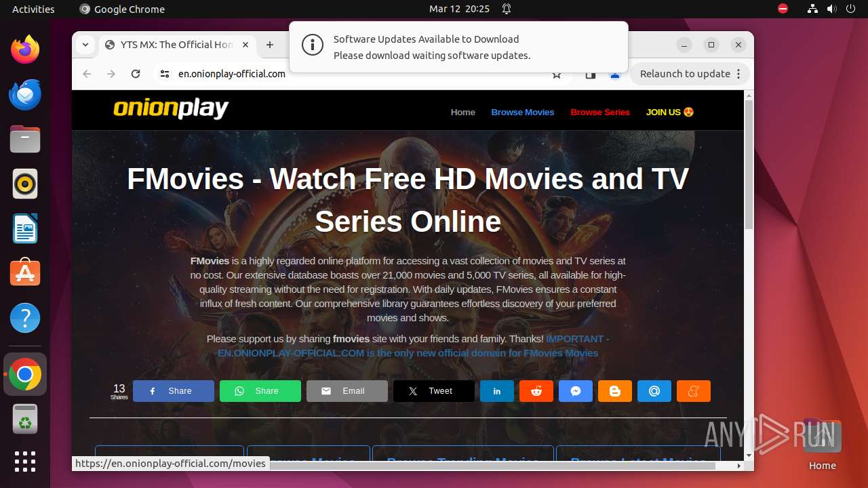Image resolution: width=868 pixels, height=488 pixels.
Task: Open the volume icon in top bar
Action: pos(832,9)
